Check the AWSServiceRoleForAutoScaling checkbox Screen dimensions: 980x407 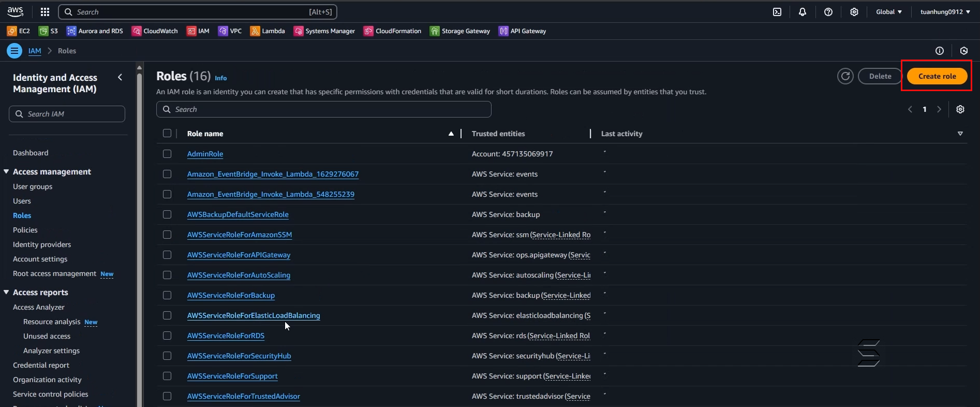tap(167, 275)
